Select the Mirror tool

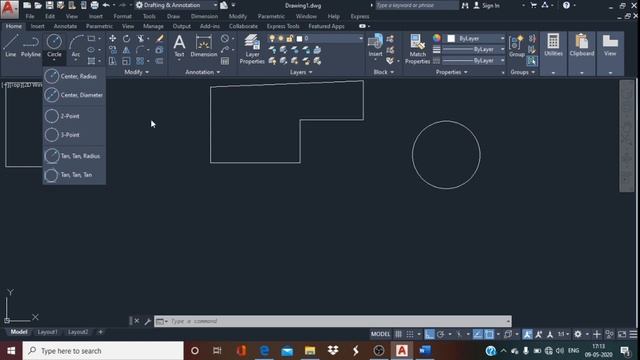click(126, 50)
